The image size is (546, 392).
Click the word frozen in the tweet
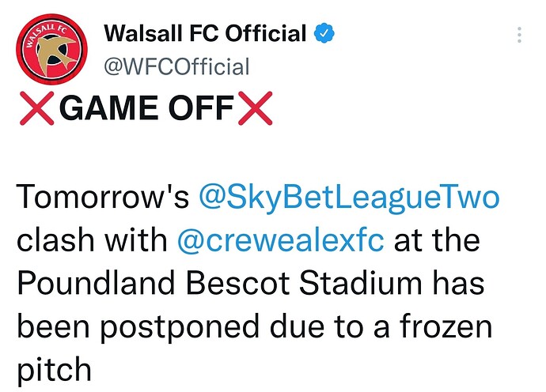pyautogui.click(x=445, y=325)
